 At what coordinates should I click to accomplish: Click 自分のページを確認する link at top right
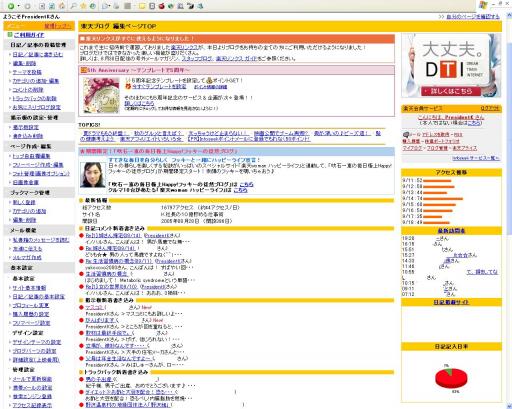[x=473, y=17]
